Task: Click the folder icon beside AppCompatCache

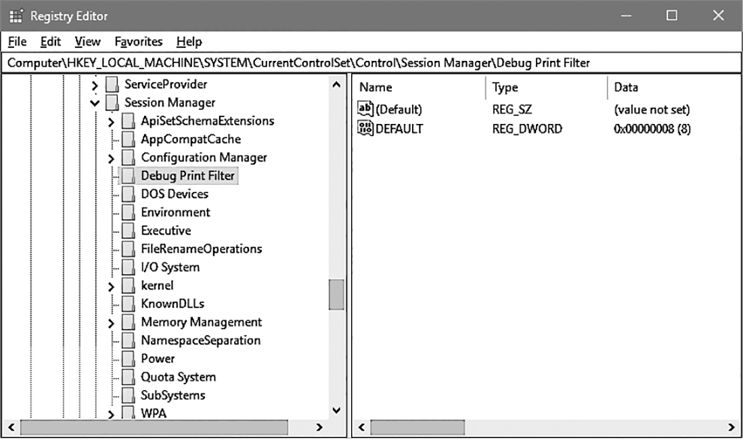Action: click(127, 139)
